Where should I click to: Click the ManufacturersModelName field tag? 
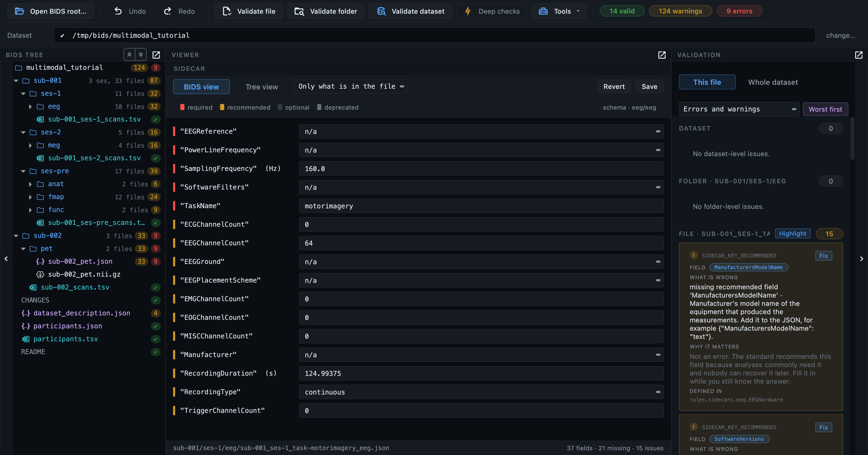(748, 267)
